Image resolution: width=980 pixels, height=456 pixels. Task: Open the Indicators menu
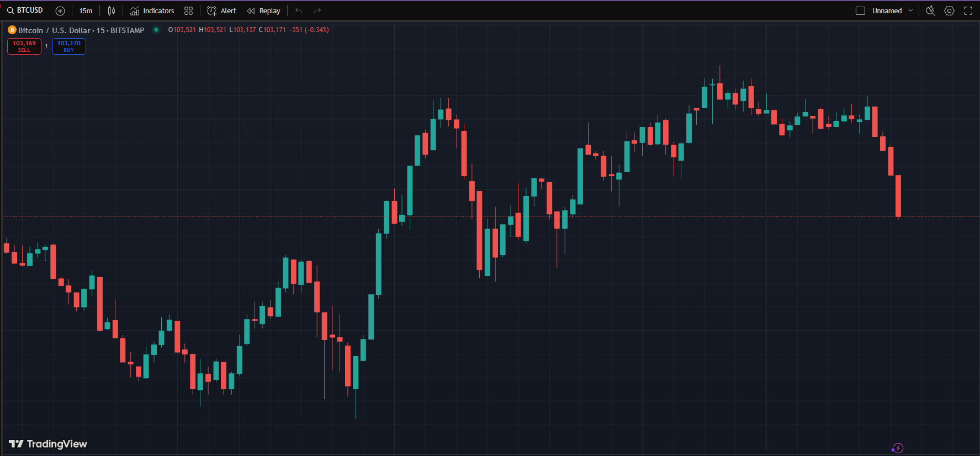152,11
